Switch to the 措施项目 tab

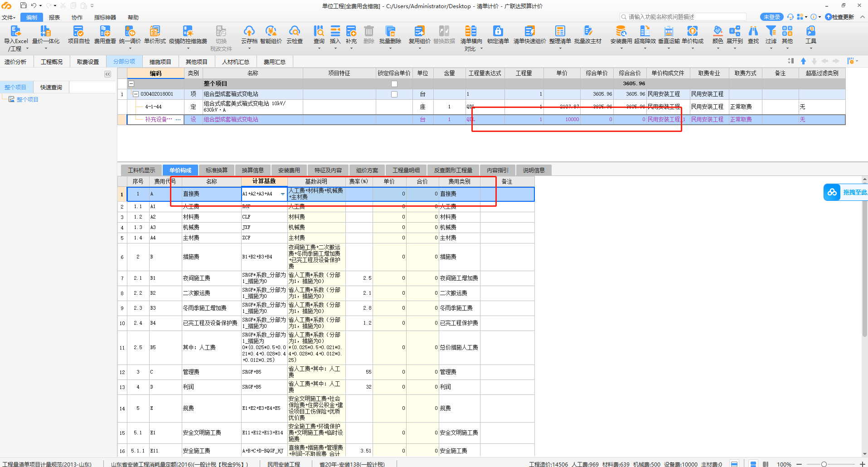(160, 62)
